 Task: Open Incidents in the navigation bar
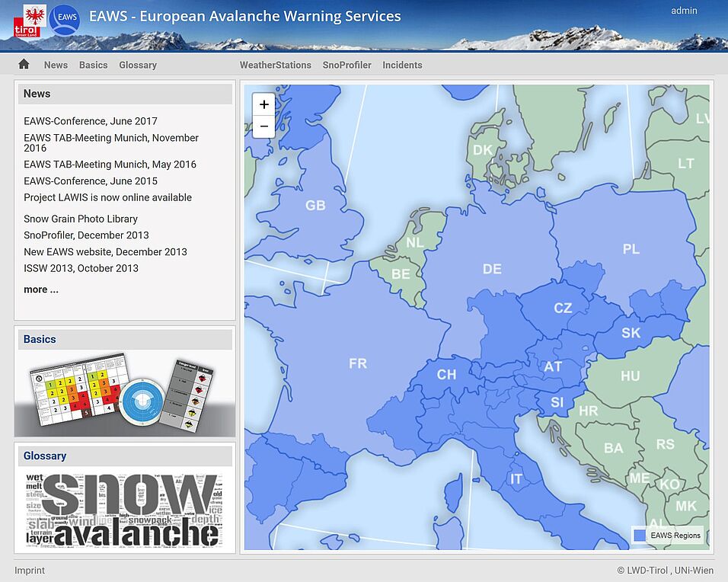(402, 65)
